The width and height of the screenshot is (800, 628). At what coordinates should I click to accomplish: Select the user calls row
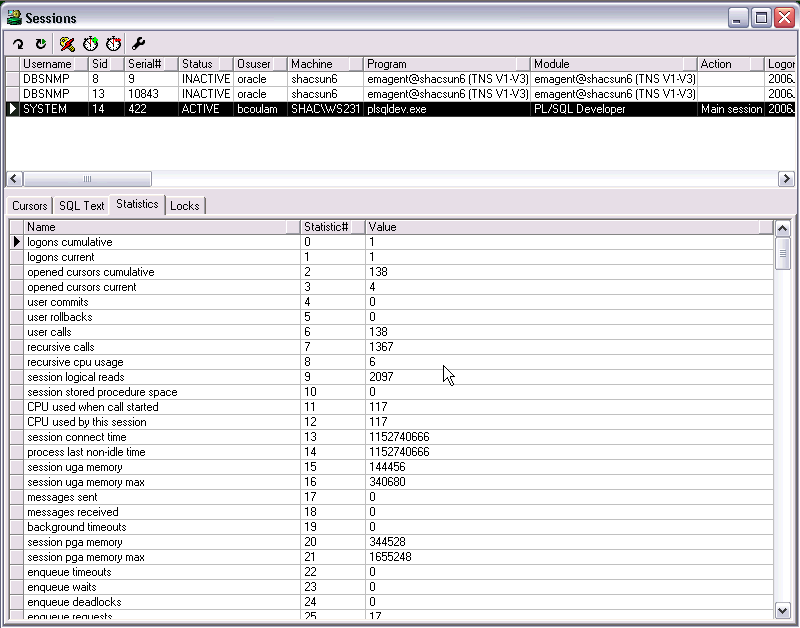pyautogui.click(x=391, y=332)
